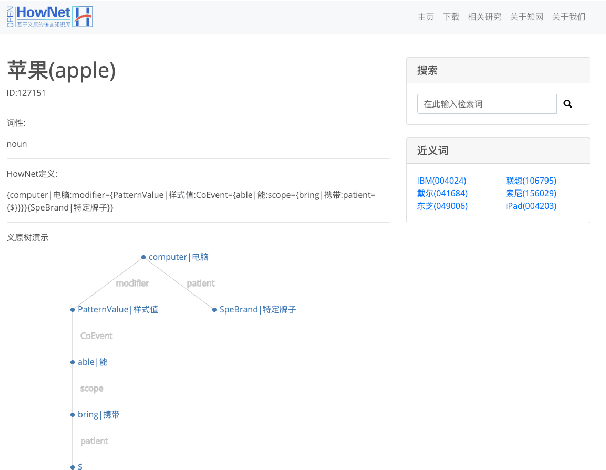Click the able node dot
Viewport: 606px width, 470px height.
click(73, 361)
